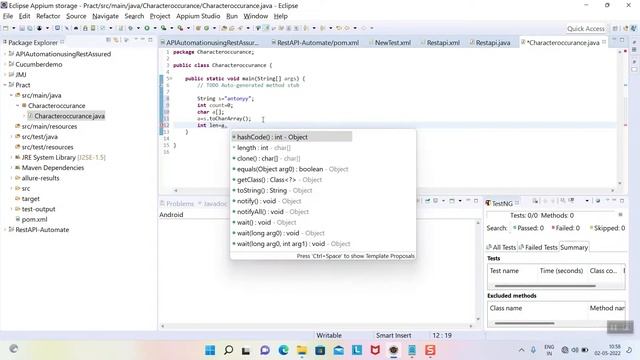Collapse the Pract project node
Image resolution: width=640 pixels, height=360 pixels.
5,85
